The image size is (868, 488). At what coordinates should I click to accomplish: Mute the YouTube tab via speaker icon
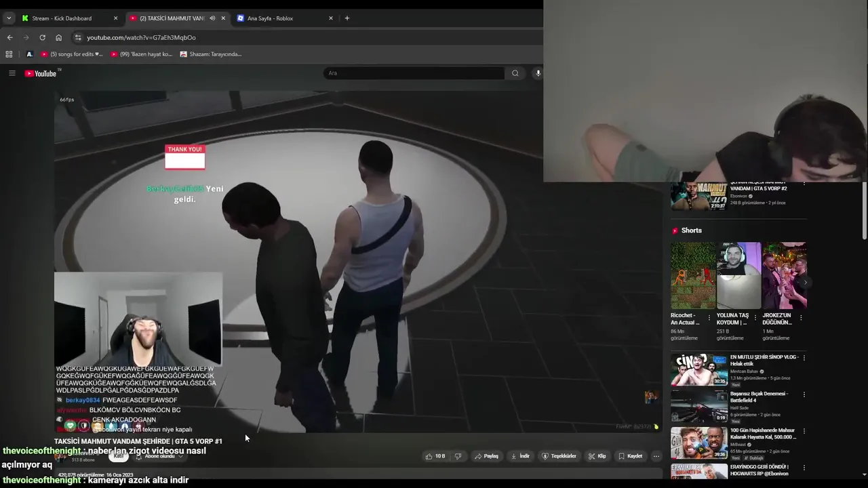[x=212, y=18]
